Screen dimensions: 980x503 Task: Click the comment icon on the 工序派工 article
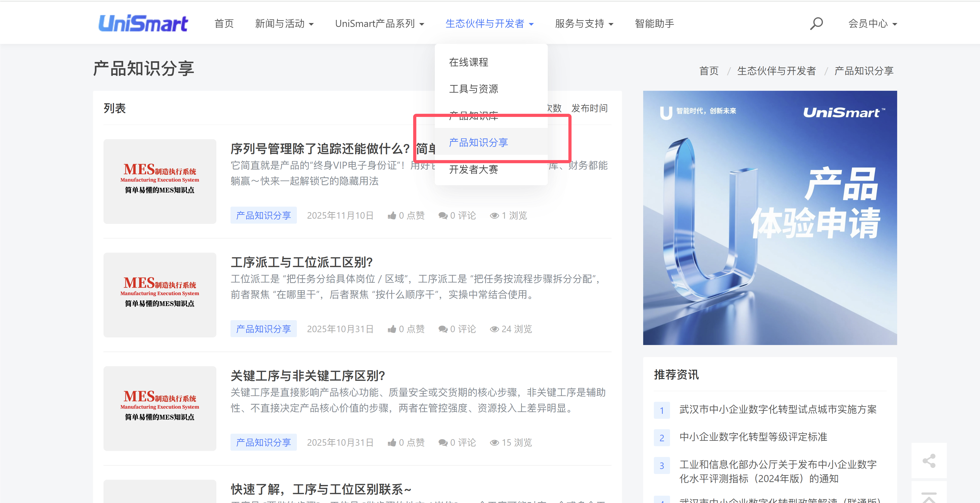(442, 329)
